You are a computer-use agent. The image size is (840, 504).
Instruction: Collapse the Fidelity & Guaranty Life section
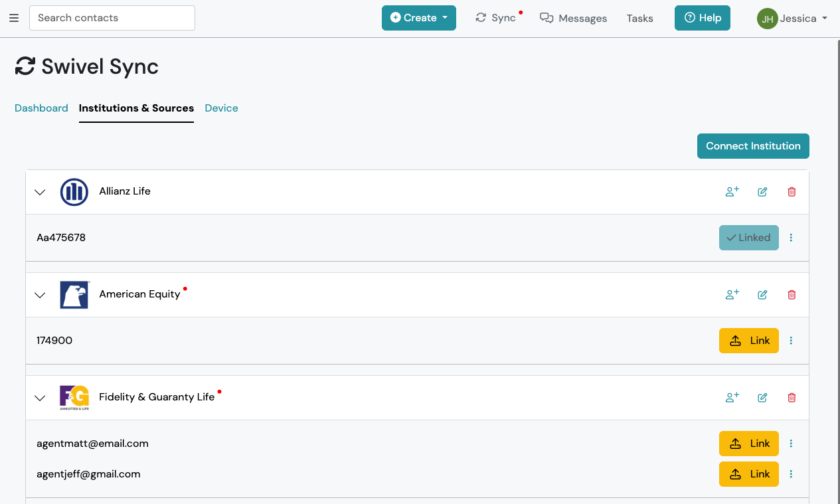pos(40,398)
